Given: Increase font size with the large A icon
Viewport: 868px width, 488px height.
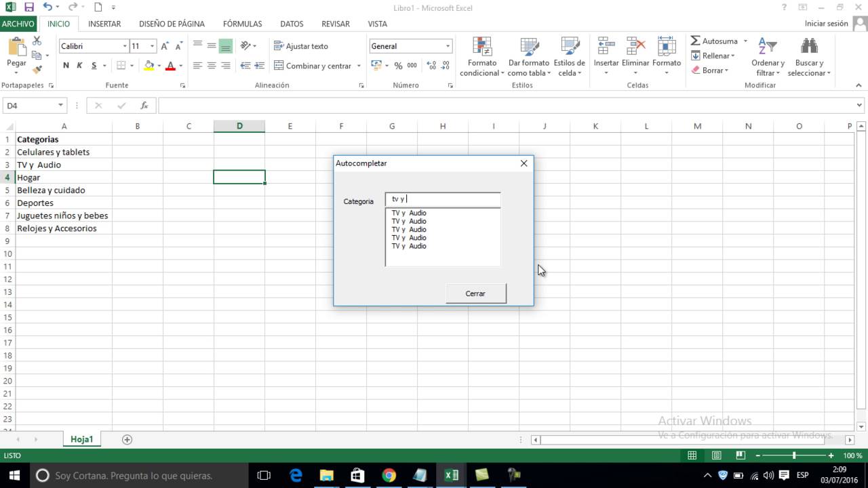Looking at the screenshot, I should coord(165,46).
